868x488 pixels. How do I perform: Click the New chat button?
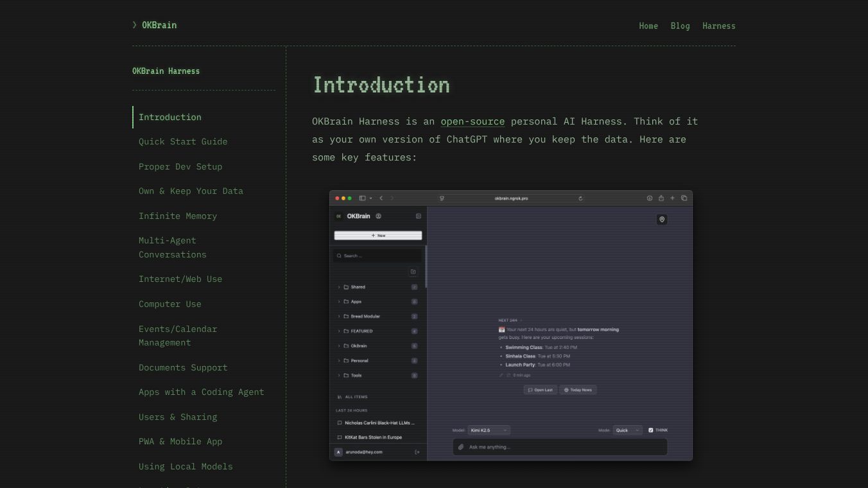tap(378, 236)
